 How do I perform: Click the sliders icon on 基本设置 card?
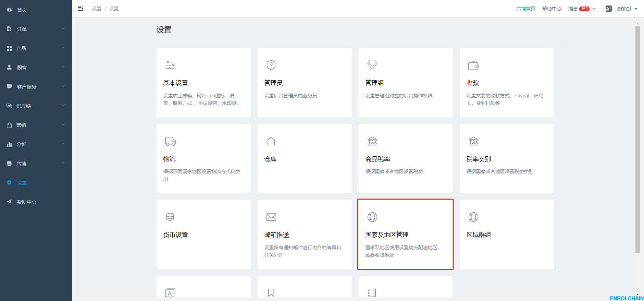tap(170, 65)
